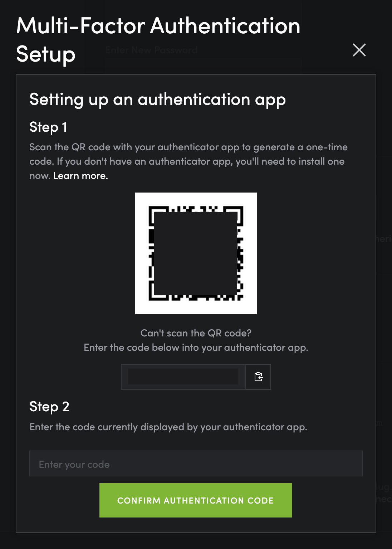Viewport: 392px width, 549px height.
Task: Click the Step 1 scan instructions paragraph
Action: point(188,154)
